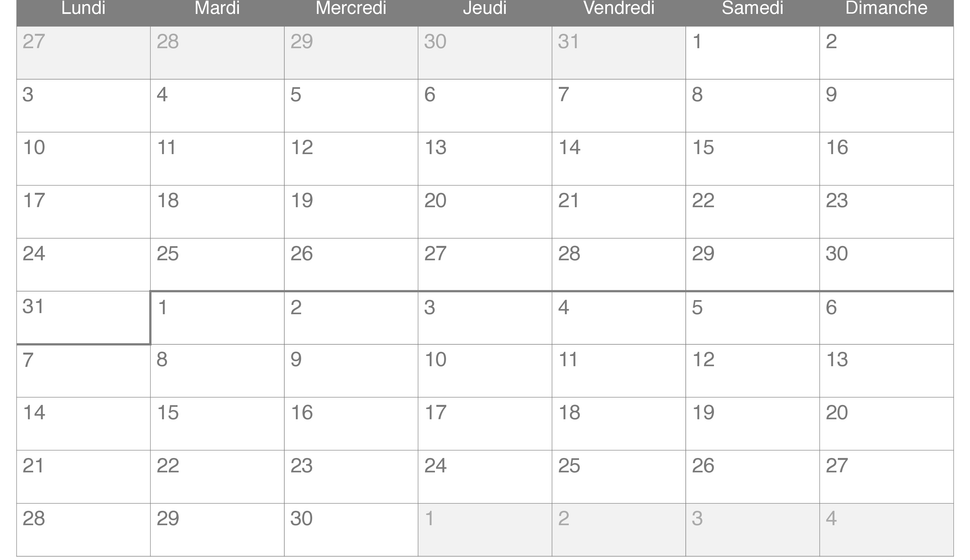Image resolution: width=970 pixels, height=560 pixels.
Task: Click the Mercredi column header
Action: pyautogui.click(x=351, y=9)
